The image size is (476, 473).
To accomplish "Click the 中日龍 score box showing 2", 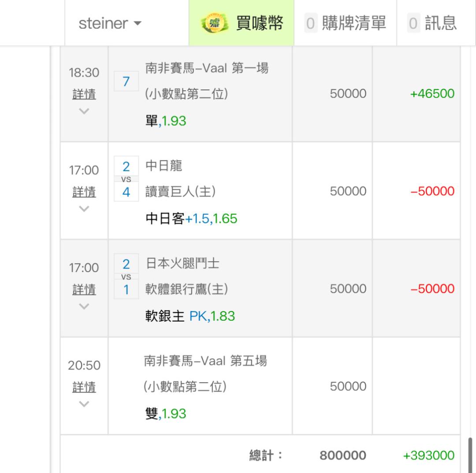I will coord(126,166).
